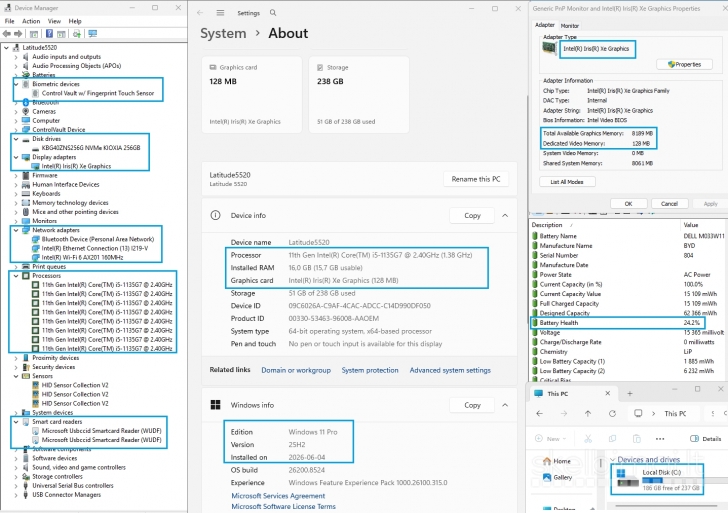Click the Paste icon in This PC toolbar
This screenshot has width=728, height=513.
637,438
